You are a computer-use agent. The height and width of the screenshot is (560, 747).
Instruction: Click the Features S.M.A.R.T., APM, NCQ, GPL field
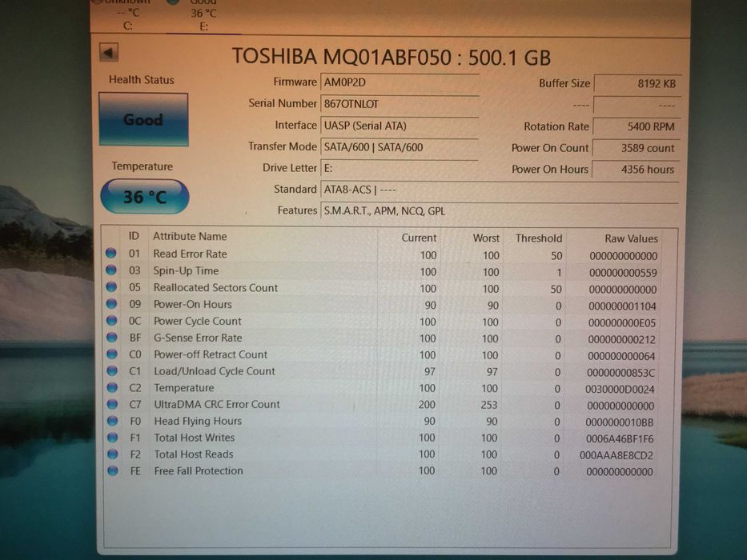500,211
